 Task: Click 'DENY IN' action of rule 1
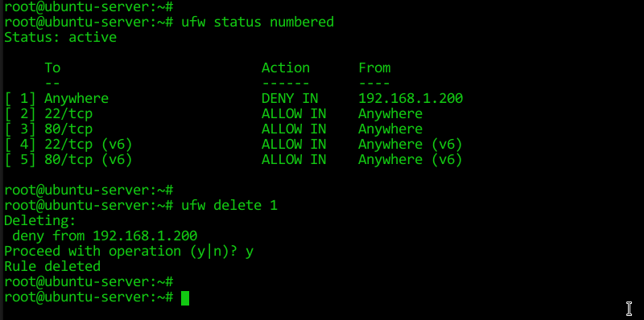coord(290,98)
